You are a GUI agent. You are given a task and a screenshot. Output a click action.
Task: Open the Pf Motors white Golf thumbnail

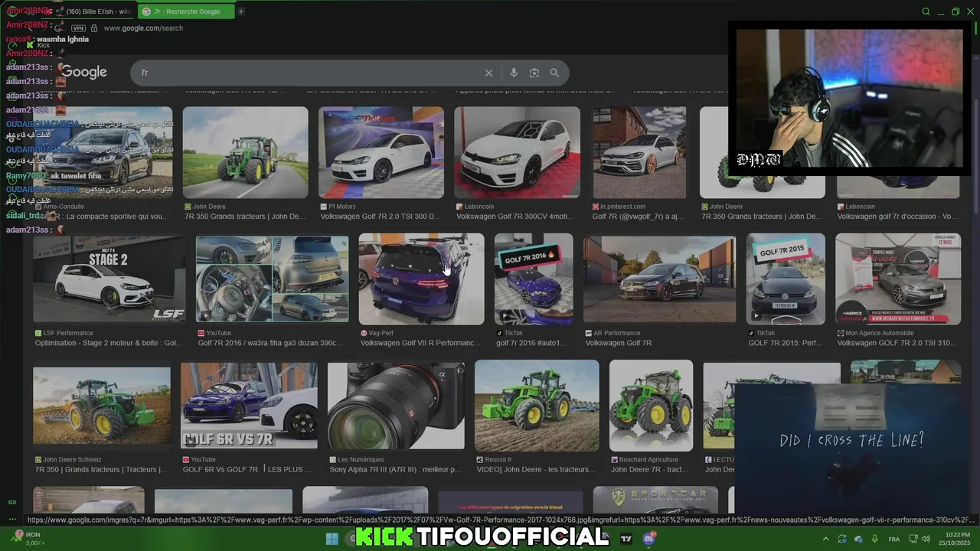(381, 152)
